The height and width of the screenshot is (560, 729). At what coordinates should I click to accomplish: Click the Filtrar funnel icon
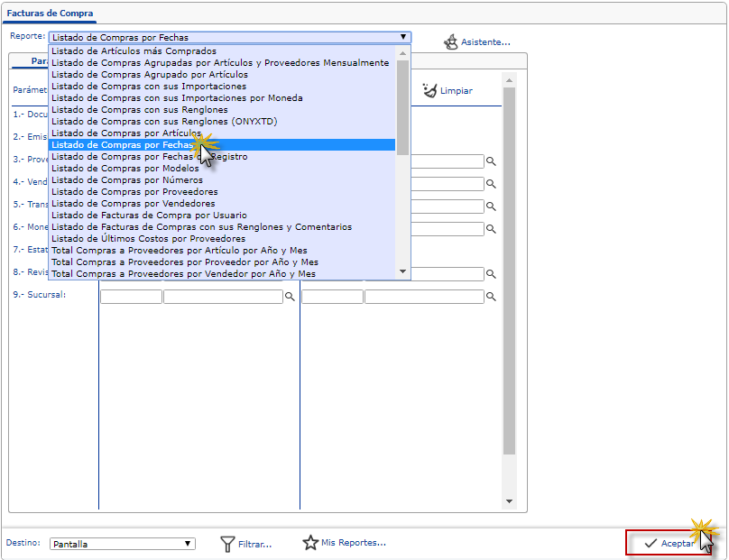227,544
